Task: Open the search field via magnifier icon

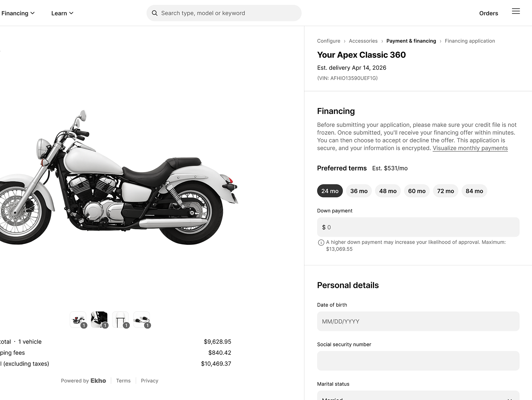Action: tap(154, 13)
